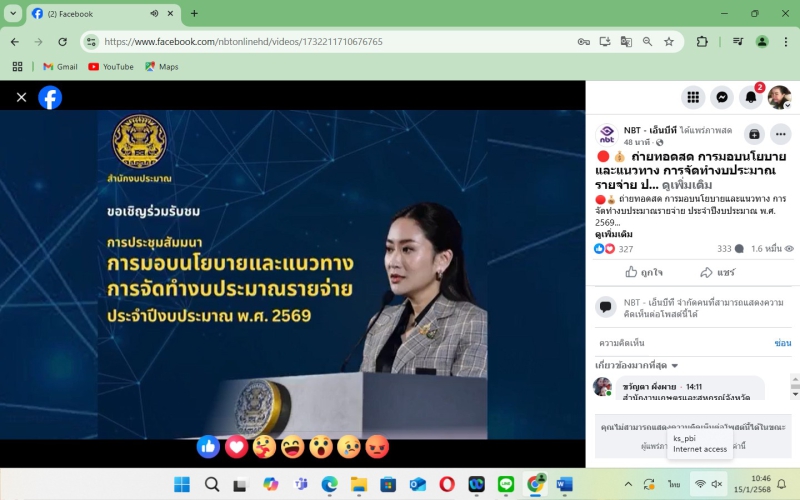The height and width of the screenshot is (500, 800).
Task: Click the Facebook logo beside close X
Action: (x=50, y=97)
